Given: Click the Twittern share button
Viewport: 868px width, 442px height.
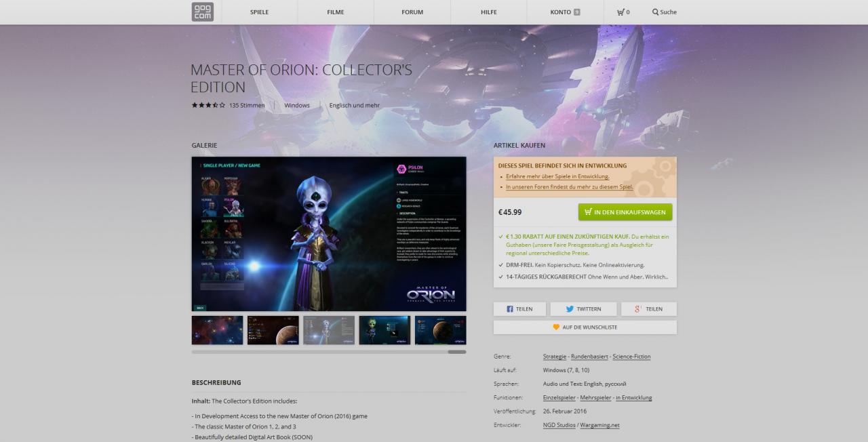Looking at the screenshot, I should 583,309.
